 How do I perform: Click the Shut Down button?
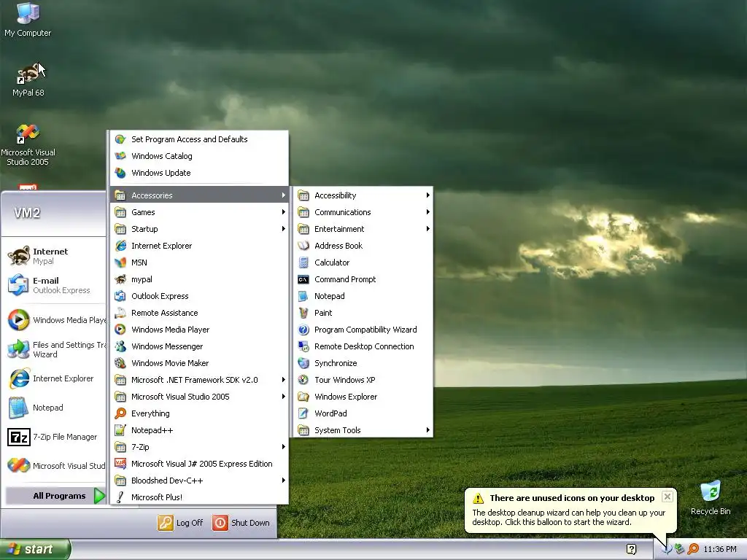[x=241, y=522]
